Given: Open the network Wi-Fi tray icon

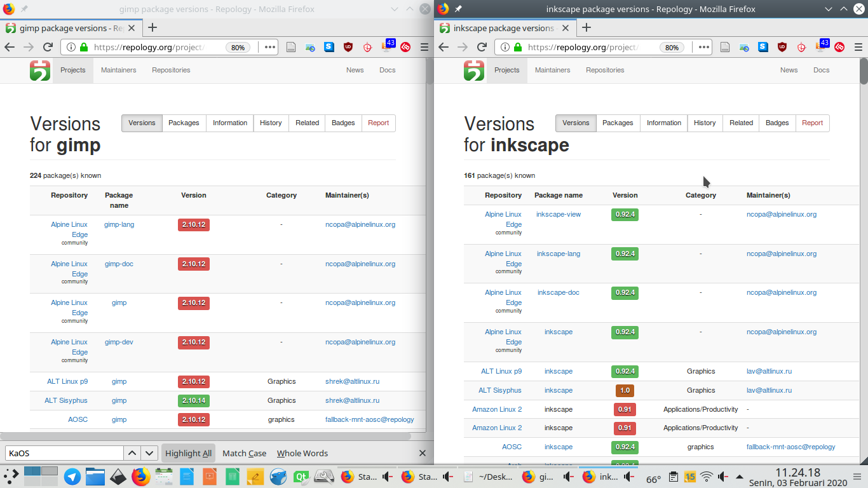Looking at the screenshot, I should 707,477.
